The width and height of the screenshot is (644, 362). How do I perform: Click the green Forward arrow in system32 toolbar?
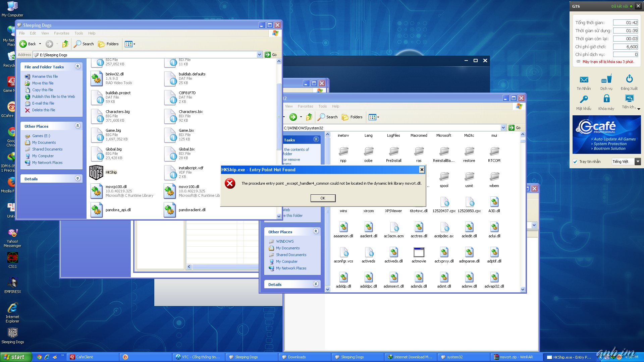[293, 117]
